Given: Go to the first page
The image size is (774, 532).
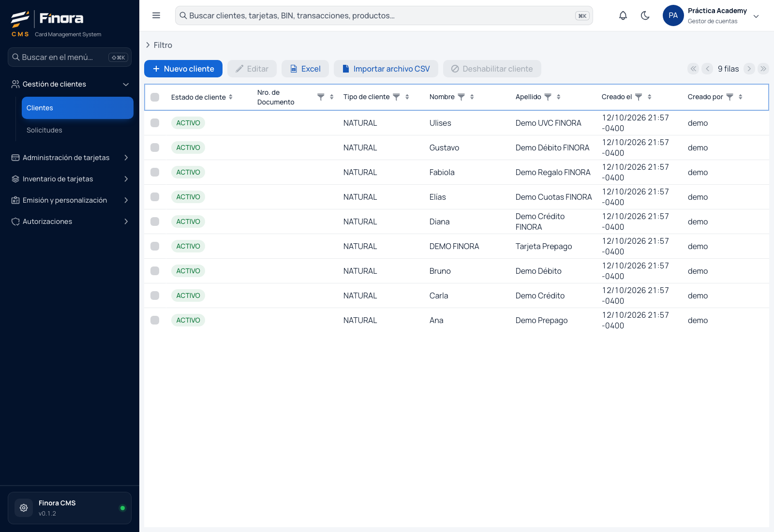Looking at the screenshot, I should click(x=693, y=69).
